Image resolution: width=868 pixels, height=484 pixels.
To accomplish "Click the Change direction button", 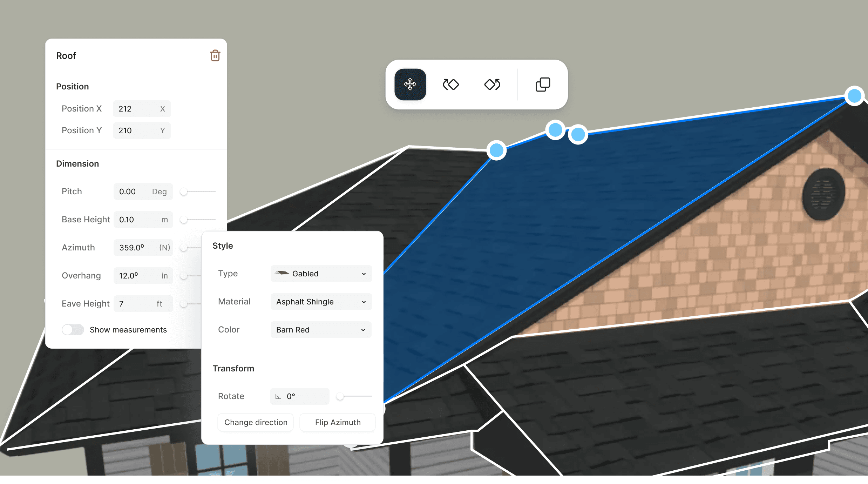I will (x=256, y=422).
